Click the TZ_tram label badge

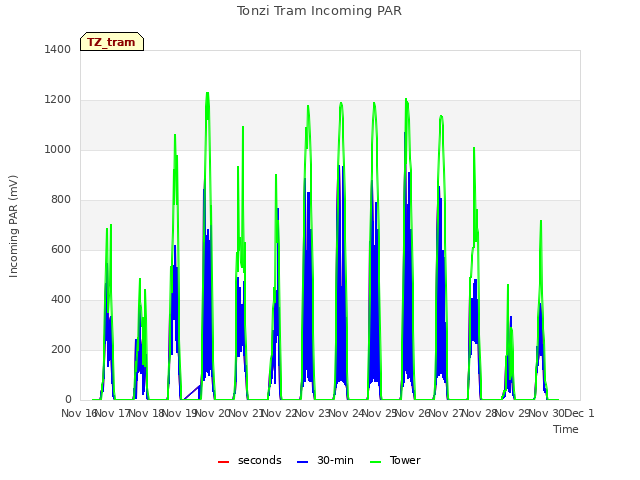pyautogui.click(x=112, y=42)
